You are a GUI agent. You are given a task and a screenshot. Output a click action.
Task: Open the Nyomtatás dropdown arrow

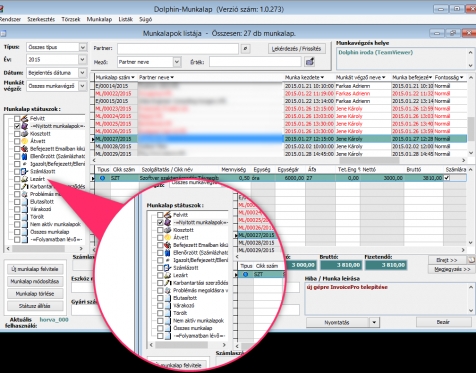coord(374,323)
